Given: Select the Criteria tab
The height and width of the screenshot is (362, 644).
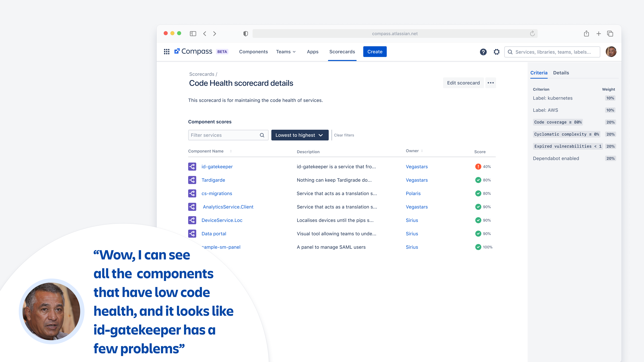Looking at the screenshot, I should tap(539, 73).
